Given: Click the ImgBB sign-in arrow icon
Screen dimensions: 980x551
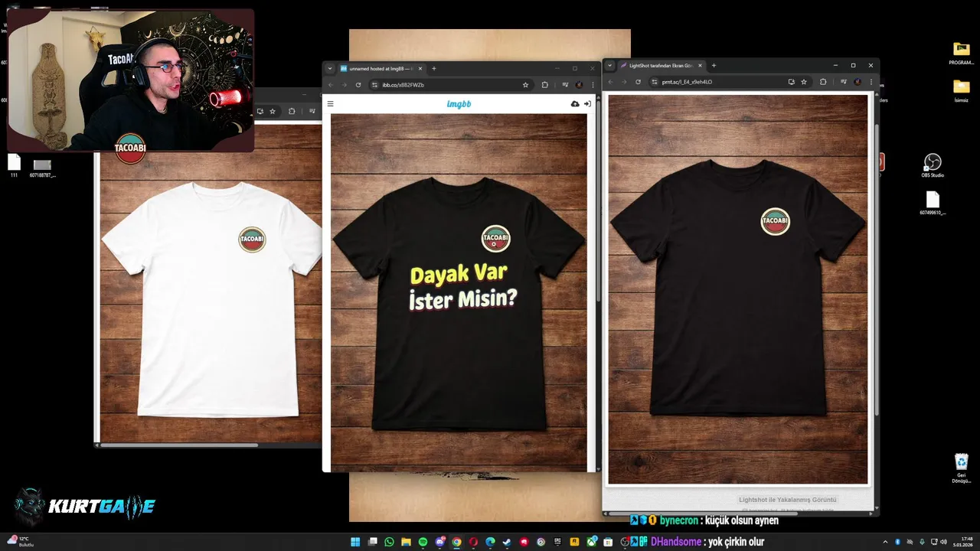Looking at the screenshot, I should [x=587, y=104].
